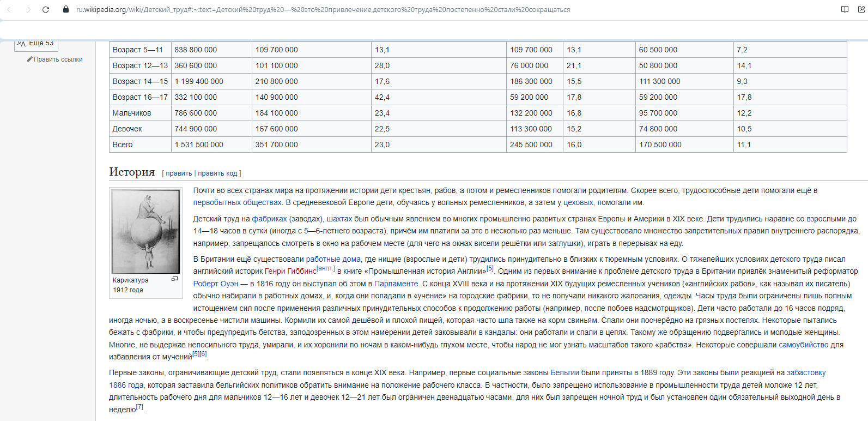Screen dimensions: 868x421
Task: Click the red 'Генри Гиббинс' link
Action: 290,271
